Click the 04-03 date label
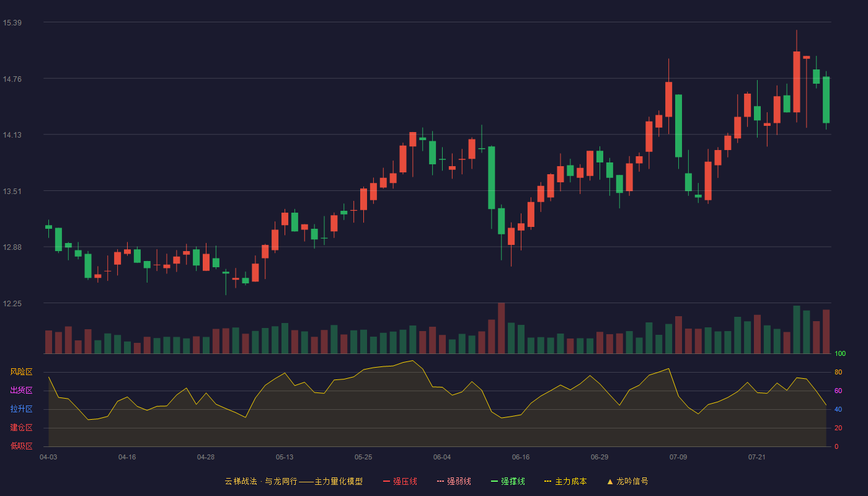 (x=48, y=458)
